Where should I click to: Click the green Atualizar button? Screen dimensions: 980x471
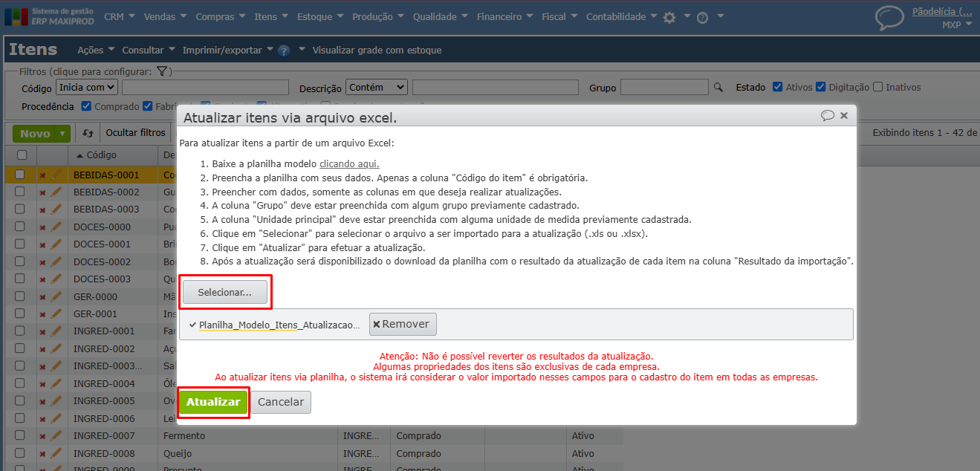click(x=213, y=402)
